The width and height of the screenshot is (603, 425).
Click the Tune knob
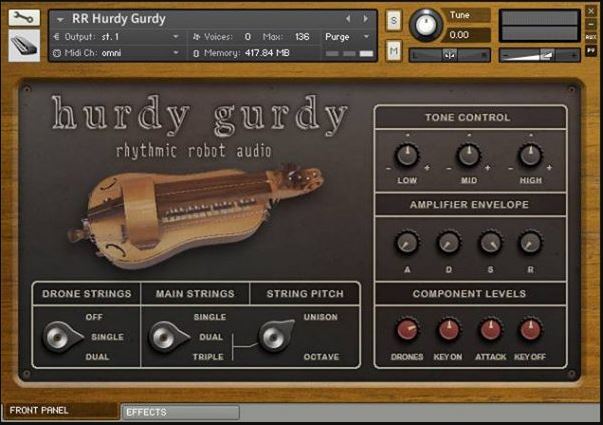tap(426, 25)
